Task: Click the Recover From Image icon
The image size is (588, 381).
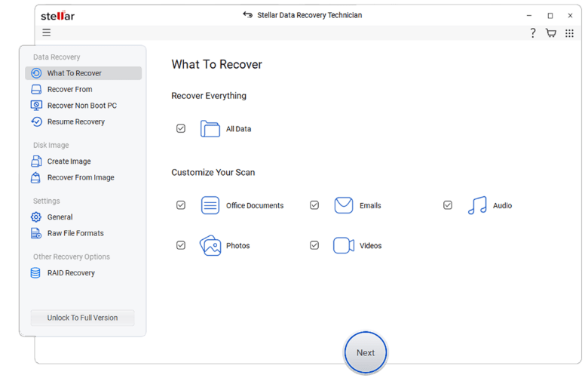Action: [35, 177]
